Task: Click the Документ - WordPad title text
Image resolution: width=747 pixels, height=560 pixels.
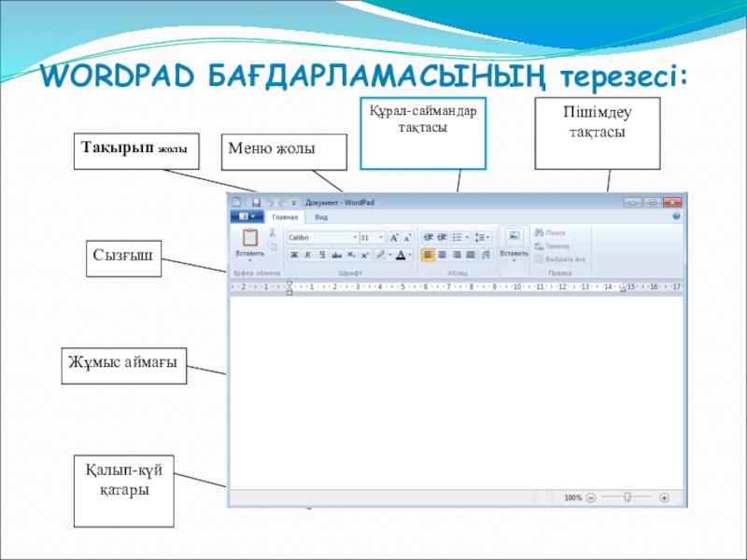Action: [340, 203]
